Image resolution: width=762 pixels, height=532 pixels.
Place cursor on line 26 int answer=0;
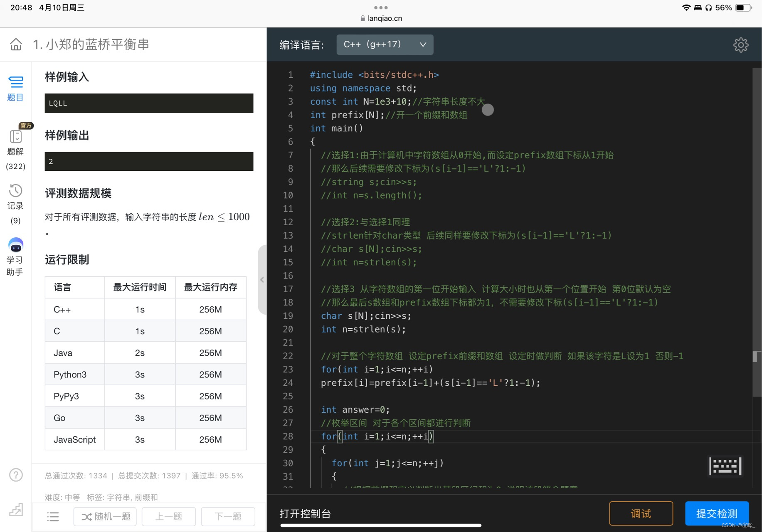pyautogui.click(x=355, y=410)
